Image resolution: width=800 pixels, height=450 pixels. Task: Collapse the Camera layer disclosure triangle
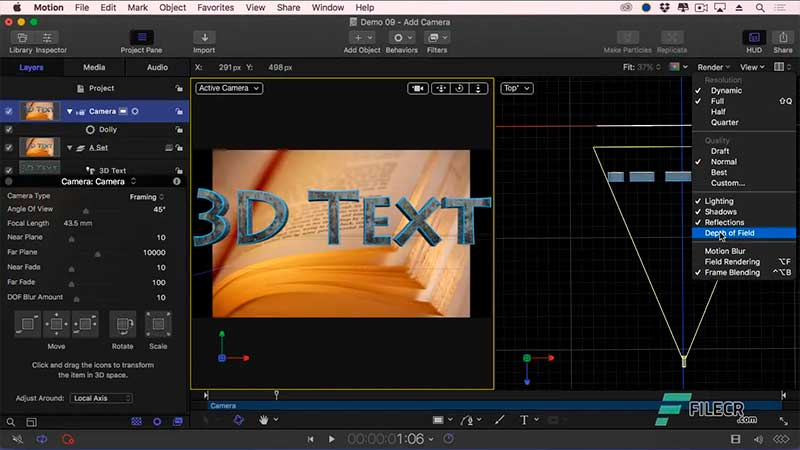[x=70, y=111]
